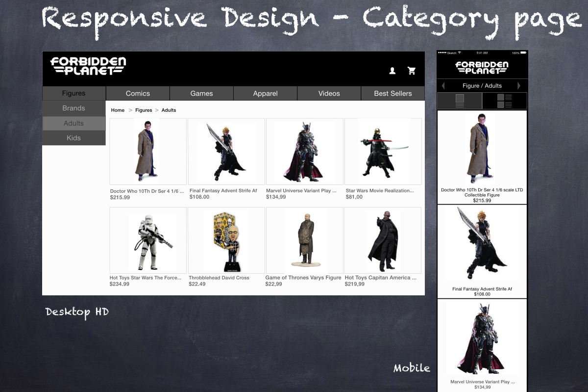Screen dimensions: 588x392
Task: Click the $234.99 price
Action: (120, 284)
